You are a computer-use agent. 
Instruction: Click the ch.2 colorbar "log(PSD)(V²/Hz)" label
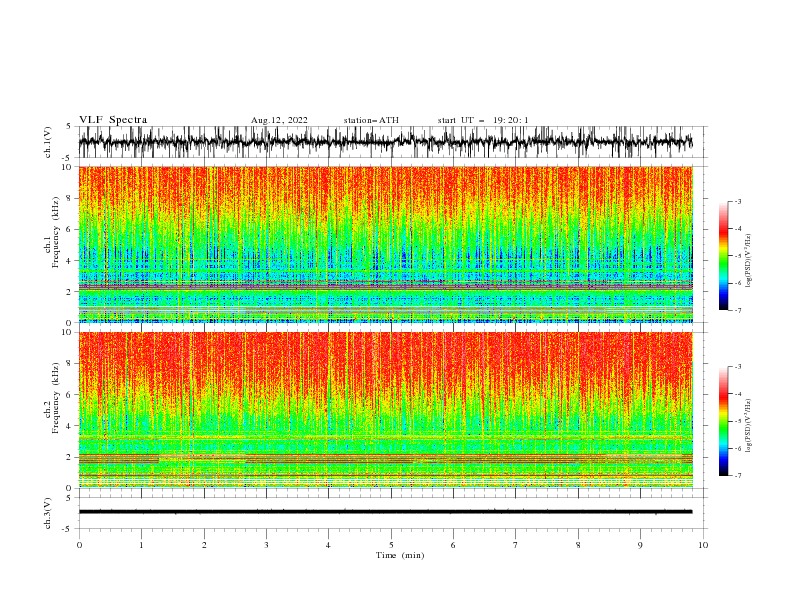pyautogui.click(x=748, y=425)
